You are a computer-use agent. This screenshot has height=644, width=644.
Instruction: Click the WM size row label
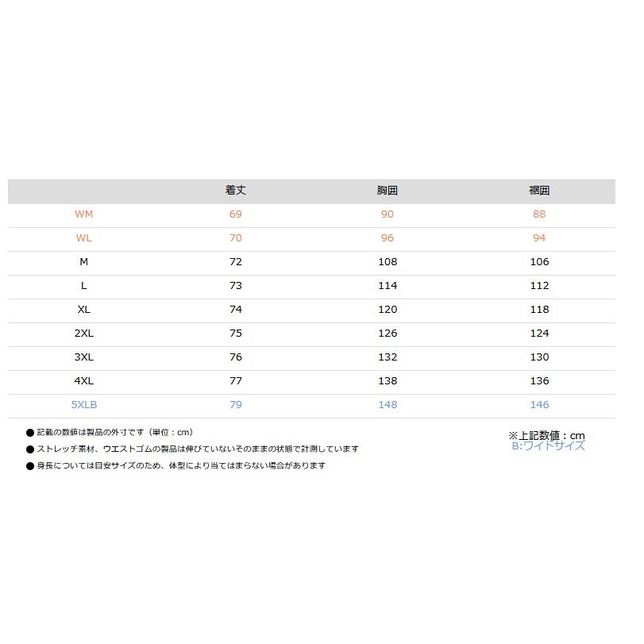tap(84, 214)
